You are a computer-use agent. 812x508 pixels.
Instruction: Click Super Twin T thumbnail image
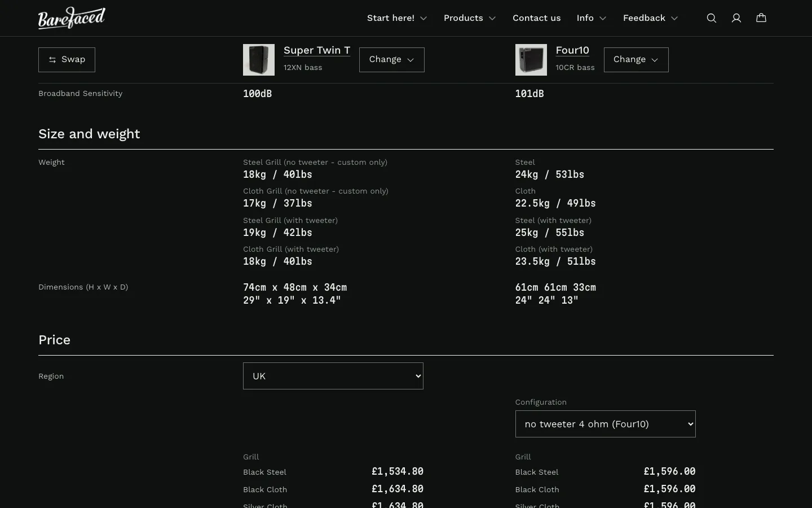pos(259,60)
